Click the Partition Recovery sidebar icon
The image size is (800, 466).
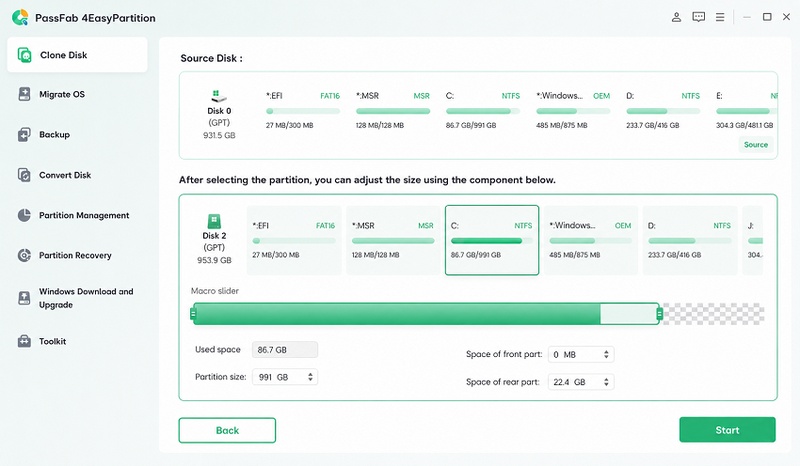[24, 255]
